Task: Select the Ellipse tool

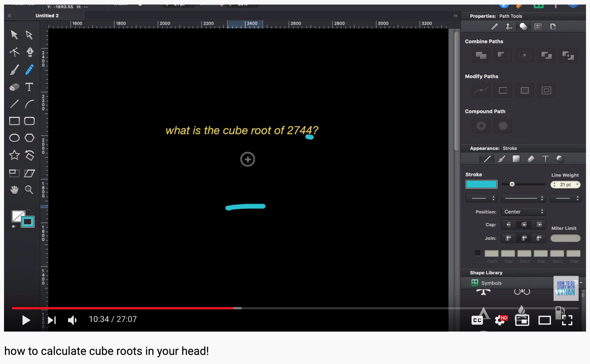Action: click(14, 138)
